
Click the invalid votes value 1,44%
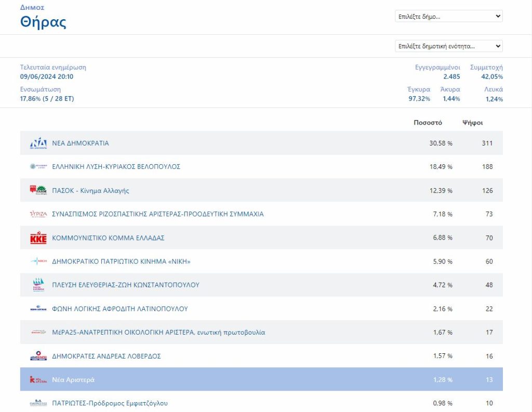coord(451,99)
